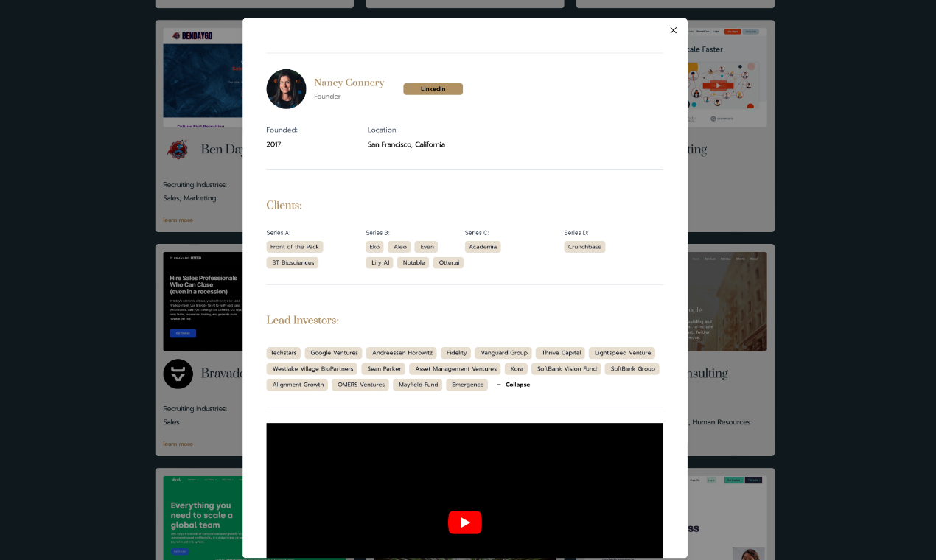This screenshot has width=936, height=560.
Task: Click the Even client tag
Action: tap(426, 247)
